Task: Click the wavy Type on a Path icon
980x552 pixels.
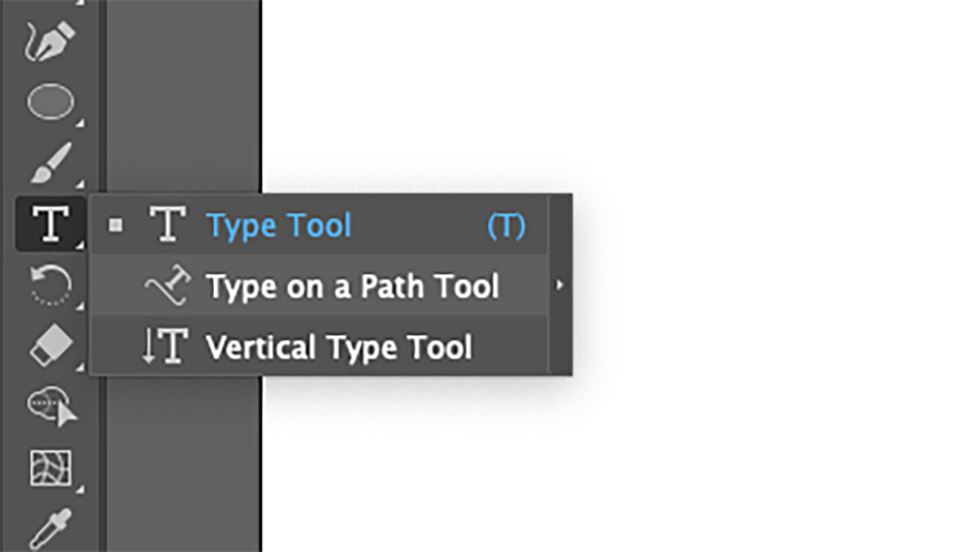Action: [167, 287]
